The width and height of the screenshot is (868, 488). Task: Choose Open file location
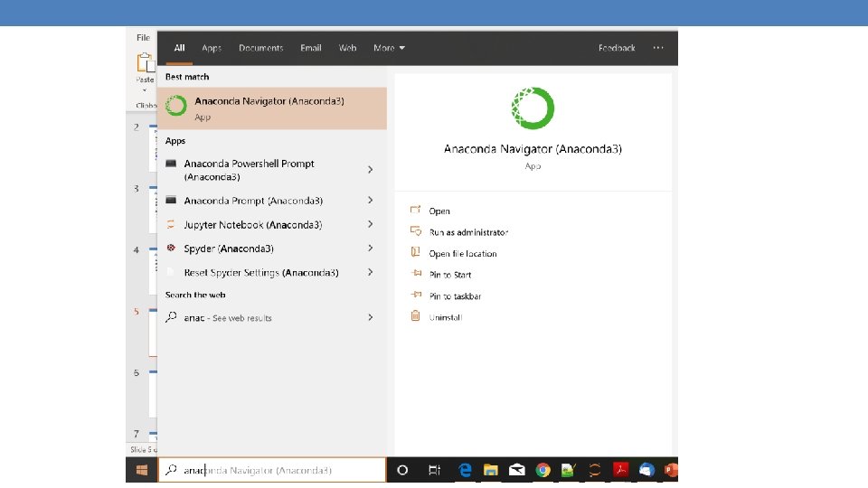point(463,253)
